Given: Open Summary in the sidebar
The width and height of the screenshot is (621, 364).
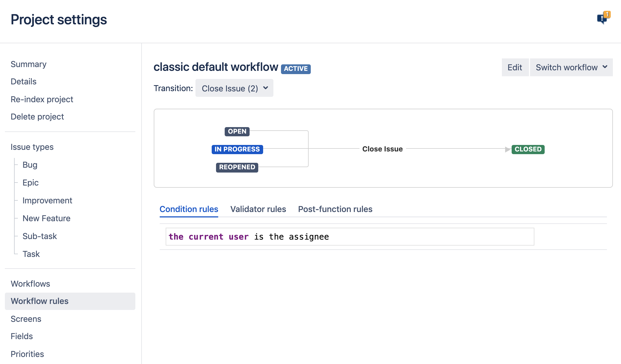Looking at the screenshot, I should point(28,64).
